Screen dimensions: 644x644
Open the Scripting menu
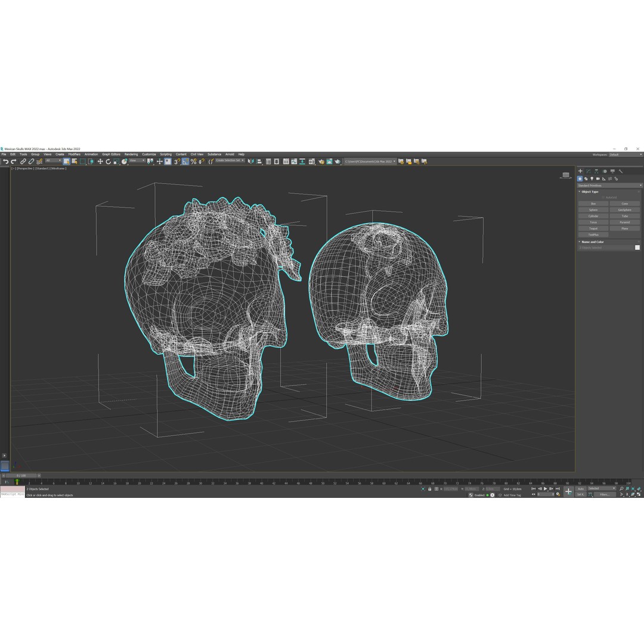[x=166, y=154]
